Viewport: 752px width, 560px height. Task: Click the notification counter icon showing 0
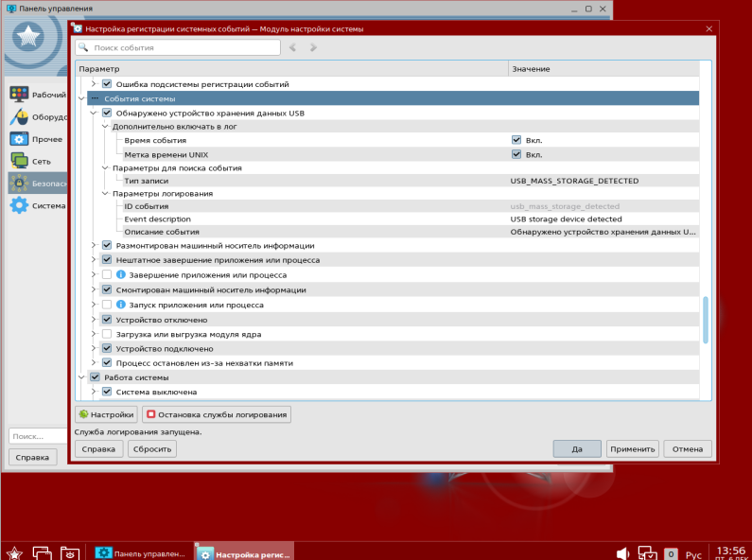[671, 553]
